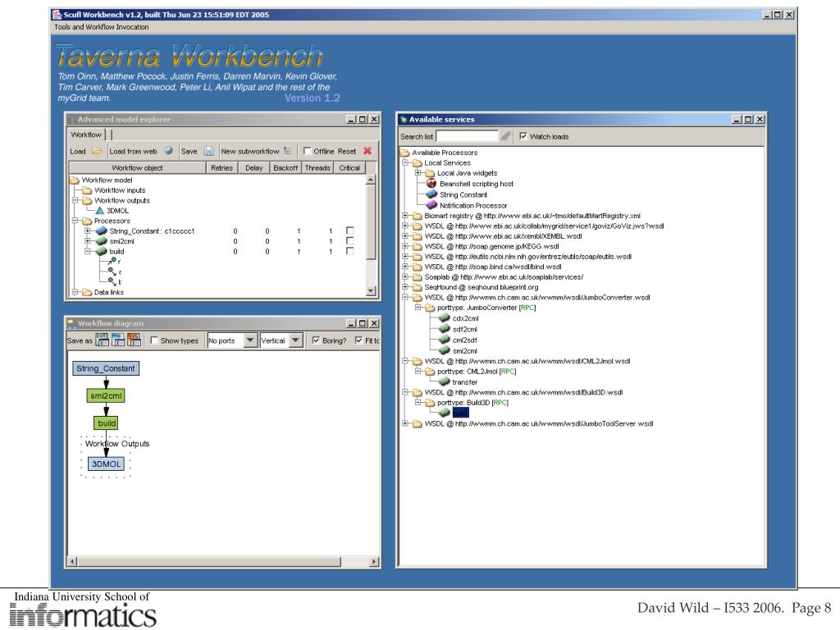
Task: Expand the Biomart registry node
Action: (405, 216)
